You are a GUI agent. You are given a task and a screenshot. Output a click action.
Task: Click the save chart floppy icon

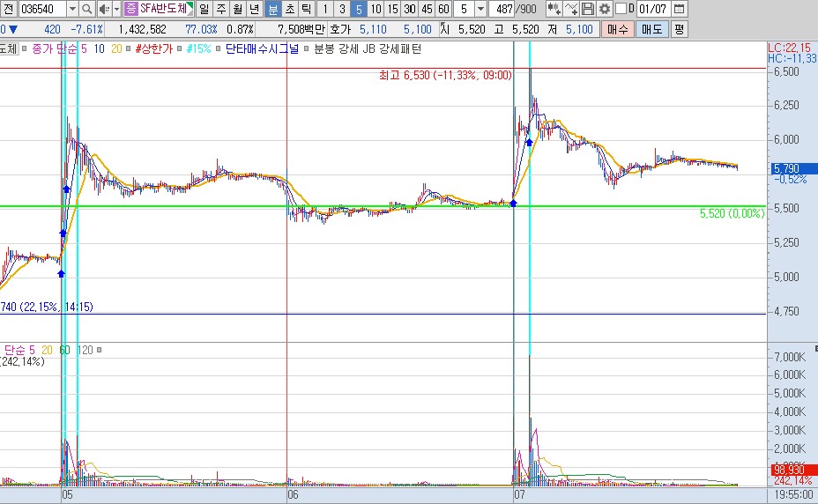[x=588, y=9]
